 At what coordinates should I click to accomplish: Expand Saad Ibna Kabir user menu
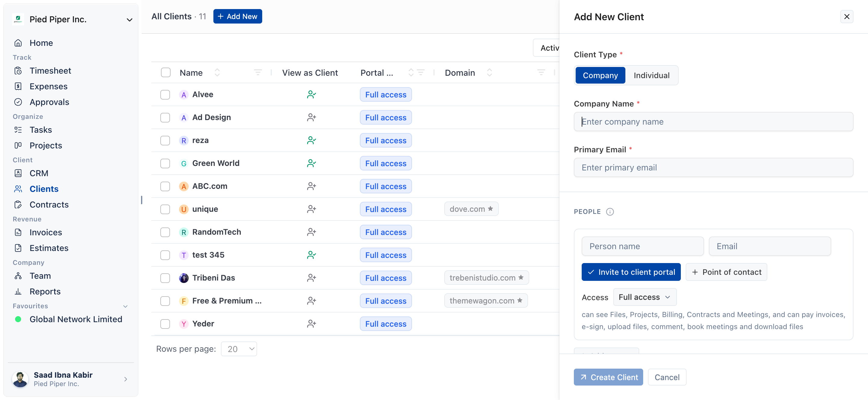tap(125, 379)
